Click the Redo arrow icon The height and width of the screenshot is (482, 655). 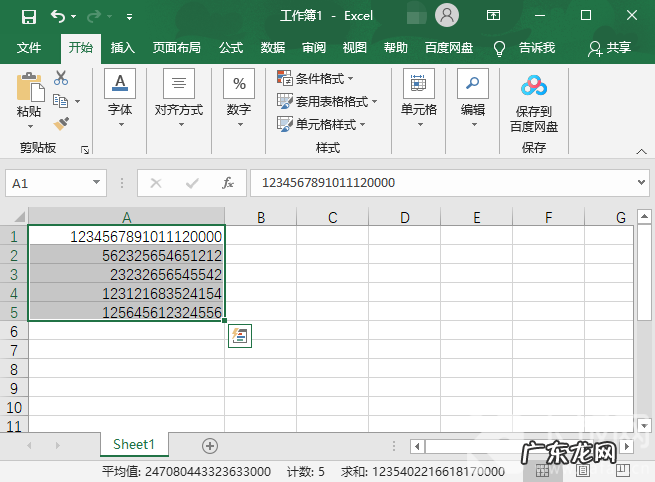(94, 16)
